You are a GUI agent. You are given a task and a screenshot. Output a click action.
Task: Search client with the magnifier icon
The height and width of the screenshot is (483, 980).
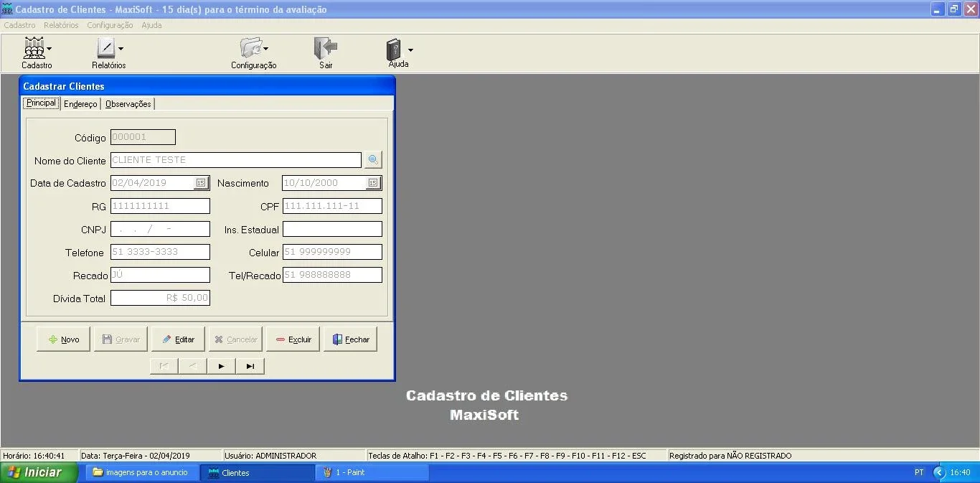[373, 160]
